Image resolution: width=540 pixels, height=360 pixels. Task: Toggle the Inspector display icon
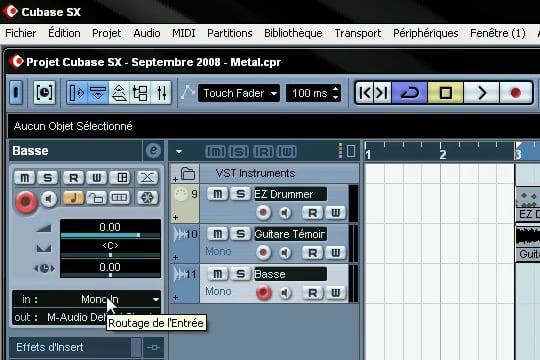(77, 93)
